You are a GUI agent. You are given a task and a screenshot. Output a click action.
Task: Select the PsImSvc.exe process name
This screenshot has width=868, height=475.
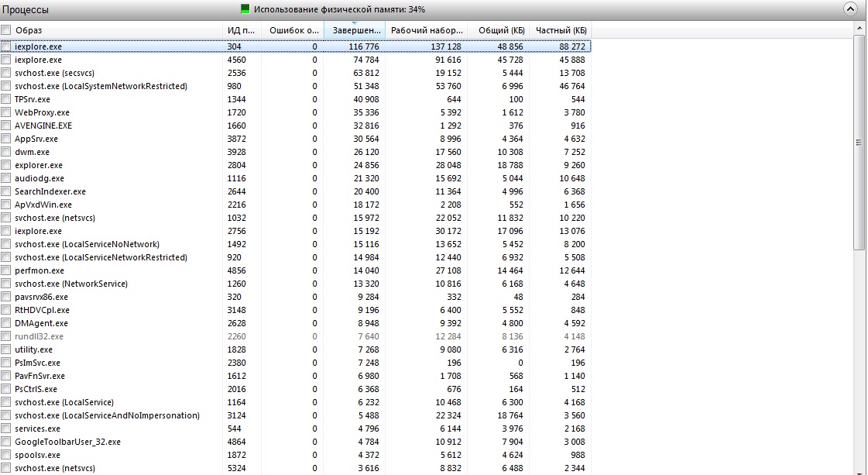click(38, 363)
